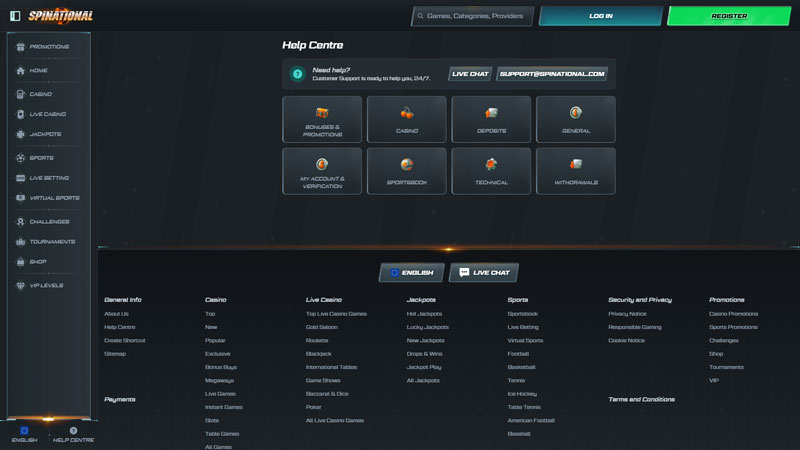Open Bonus Buys casino footer link
This screenshot has width=800, height=450.
tap(221, 367)
